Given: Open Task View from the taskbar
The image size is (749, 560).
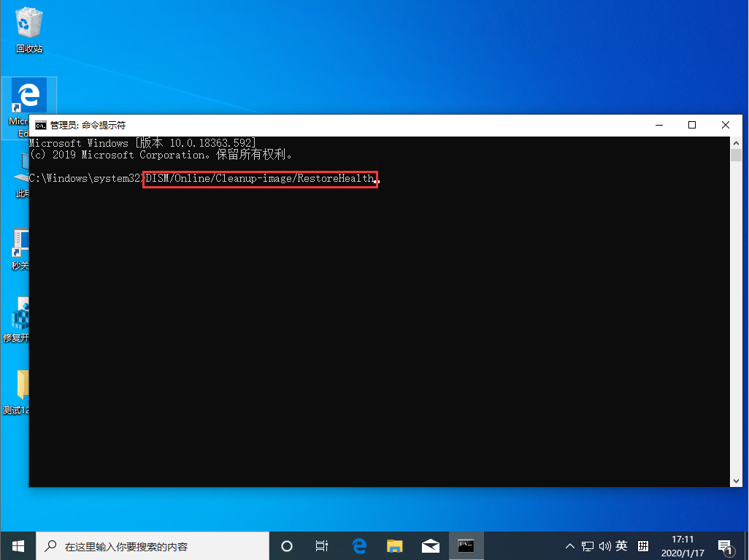Looking at the screenshot, I should pos(321,545).
